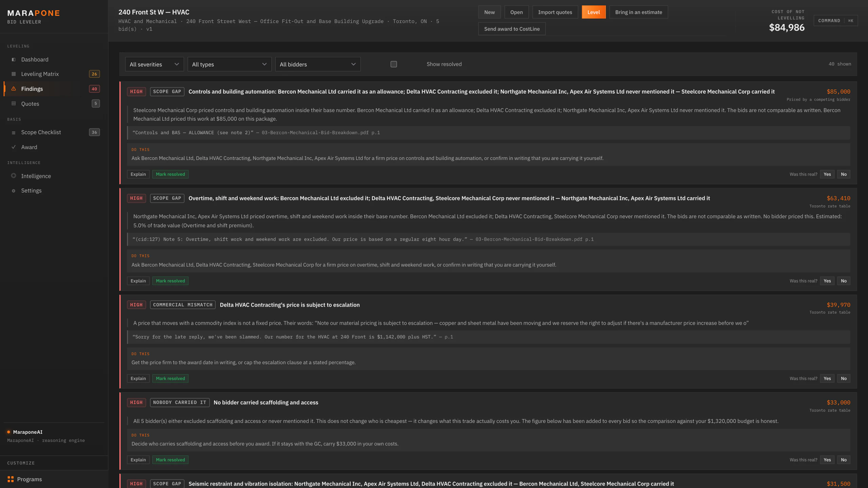The image size is (868, 488).
Task: Open Settings from the sidebar
Action: [x=54, y=191]
